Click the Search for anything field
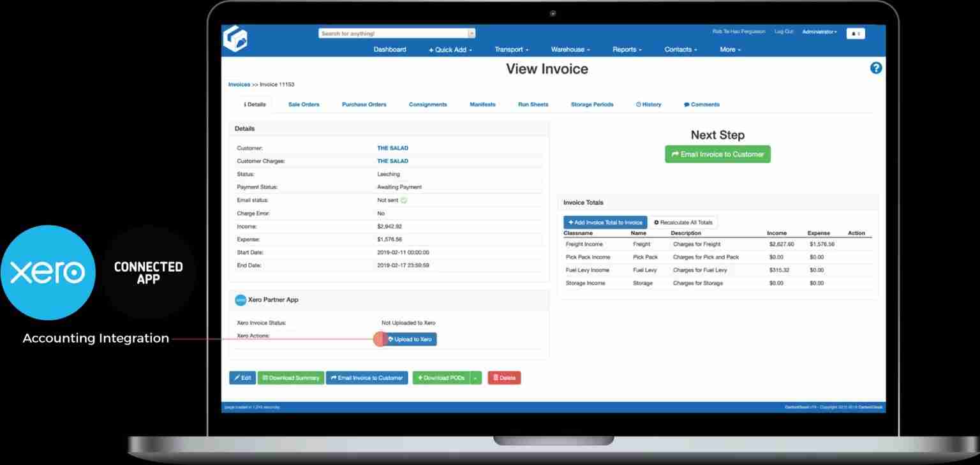Image resolution: width=980 pixels, height=465 pixels. 392,34
